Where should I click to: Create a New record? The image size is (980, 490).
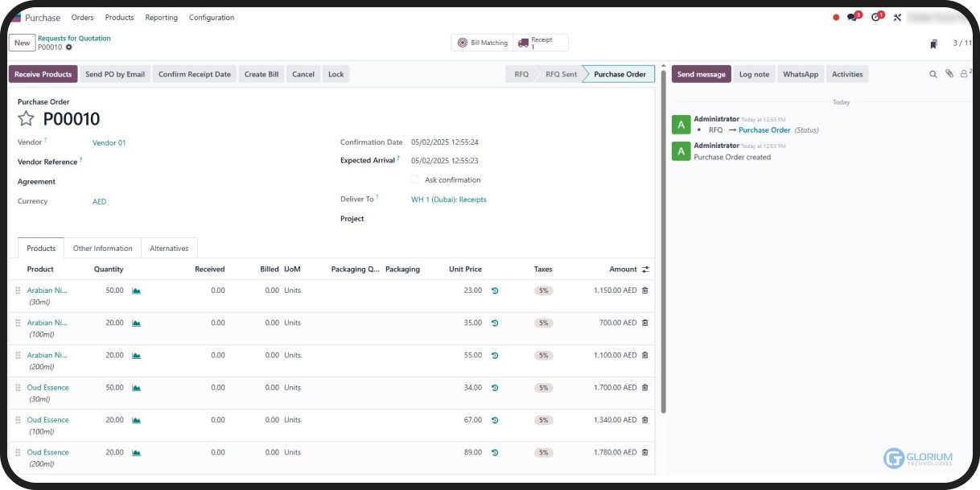click(22, 43)
